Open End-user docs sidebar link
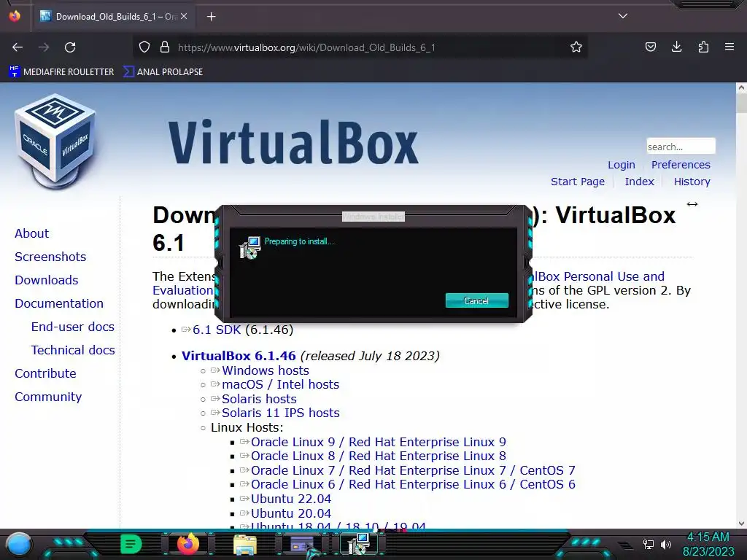This screenshot has height=560, width=747. [72, 327]
